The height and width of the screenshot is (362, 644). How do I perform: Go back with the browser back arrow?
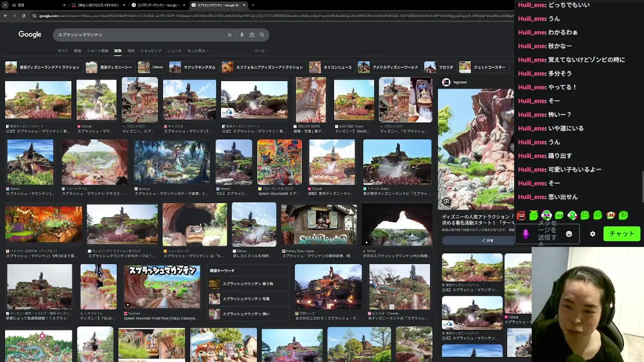6,16
